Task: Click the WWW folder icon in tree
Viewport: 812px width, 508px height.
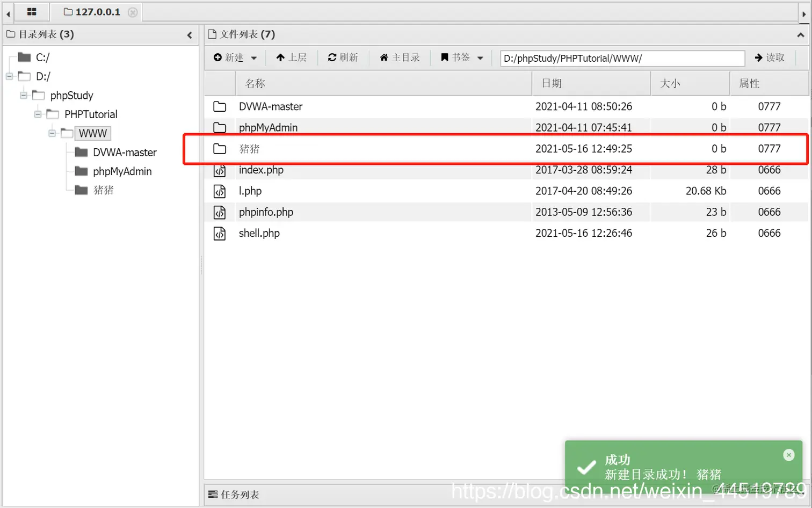Action: coord(67,133)
